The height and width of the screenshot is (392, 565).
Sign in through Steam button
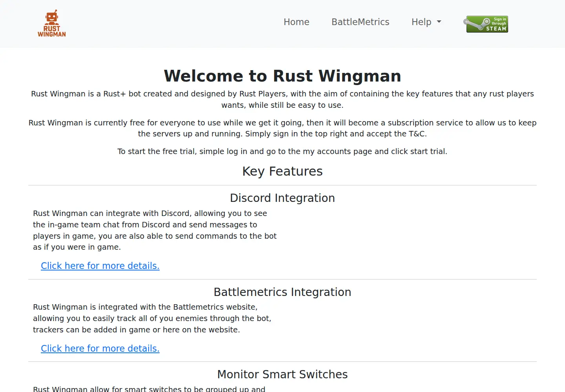pos(486,24)
